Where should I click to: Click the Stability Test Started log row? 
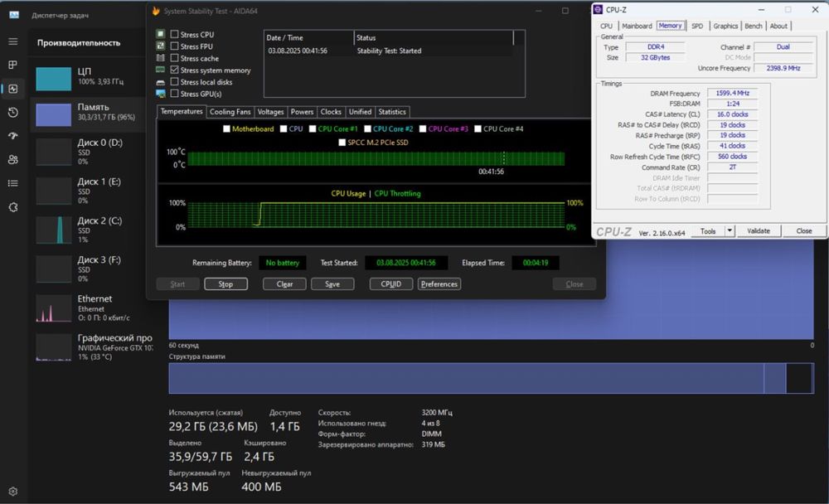(x=390, y=51)
